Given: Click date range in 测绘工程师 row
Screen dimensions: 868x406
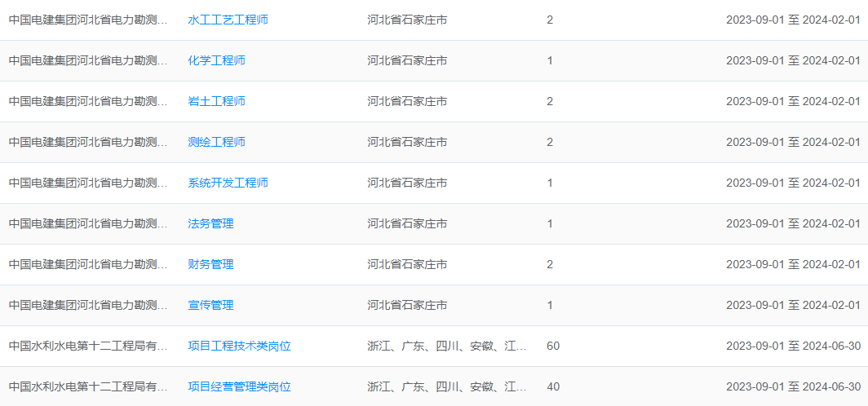Looking at the screenshot, I should (x=793, y=142).
